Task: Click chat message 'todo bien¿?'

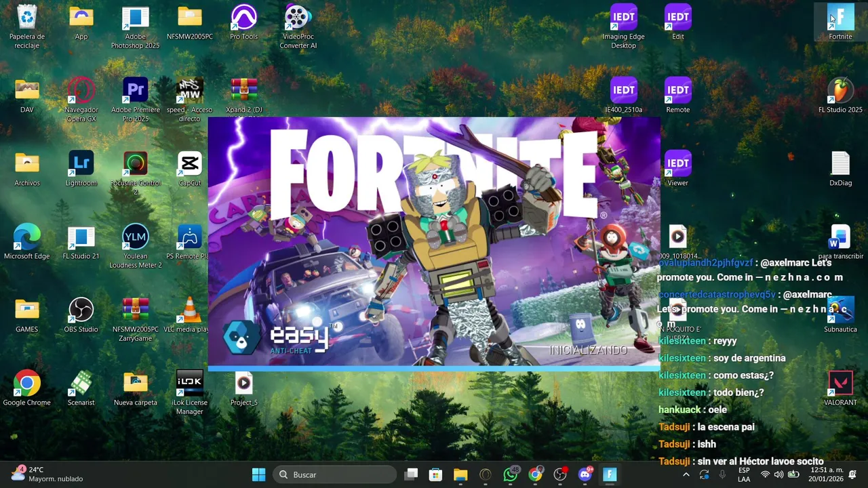Action: pyautogui.click(x=738, y=392)
